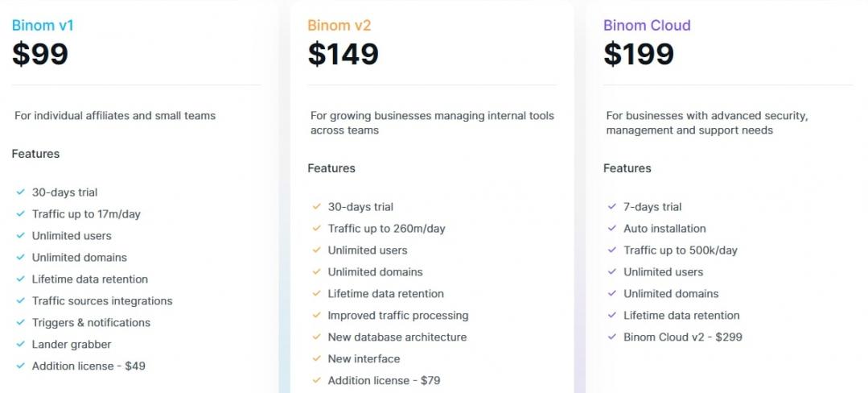Viewport: 868px width, 393px height.
Task: Click the purple checkmark next to Auto installation
Action: 612,229
